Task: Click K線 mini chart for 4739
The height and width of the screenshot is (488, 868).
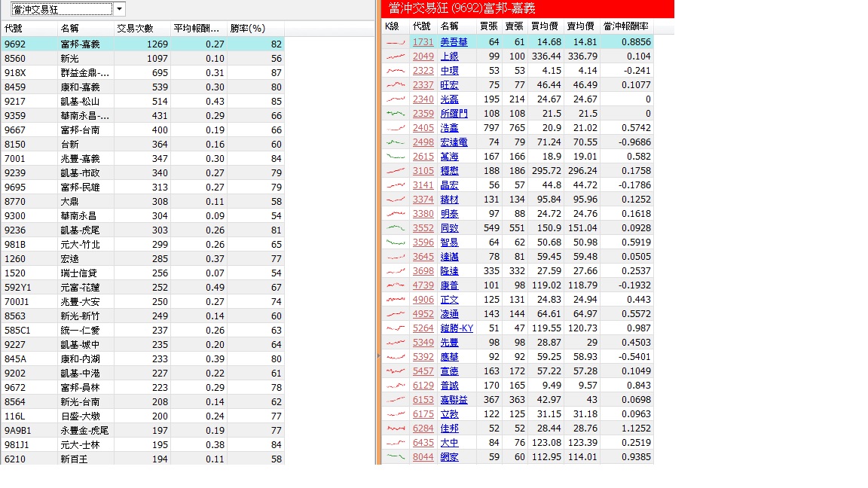Action: 396,285
